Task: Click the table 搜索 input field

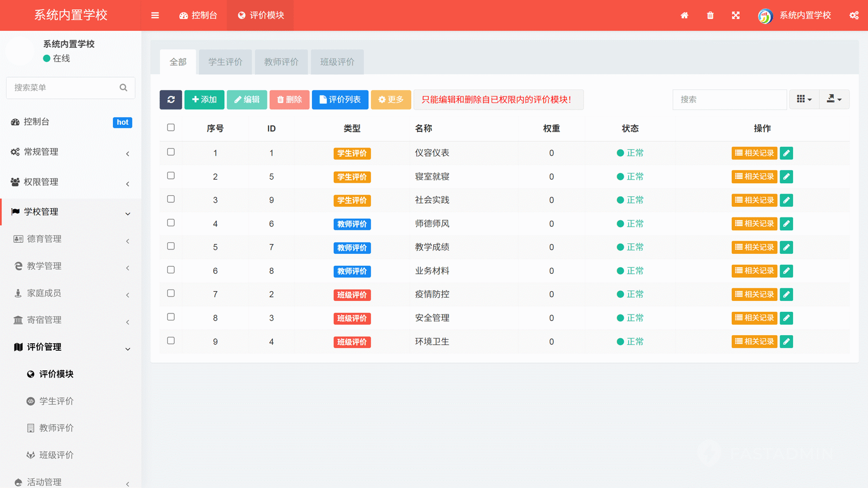Action: [729, 100]
